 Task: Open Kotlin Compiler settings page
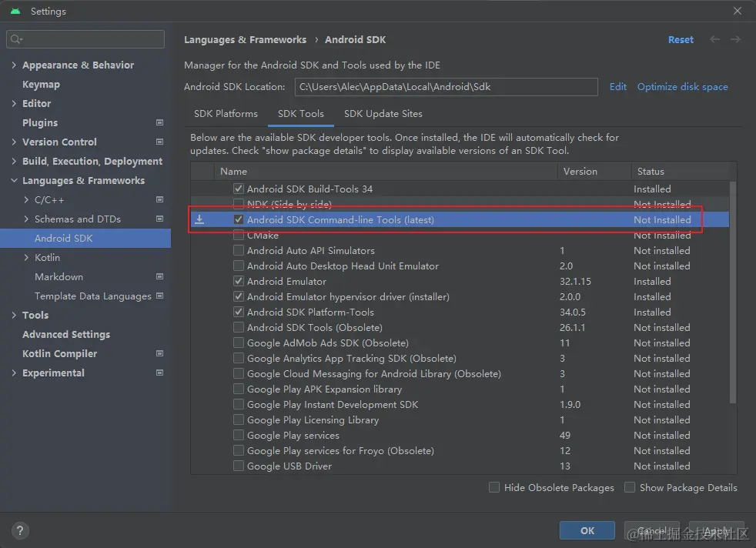[x=60, y=354]
